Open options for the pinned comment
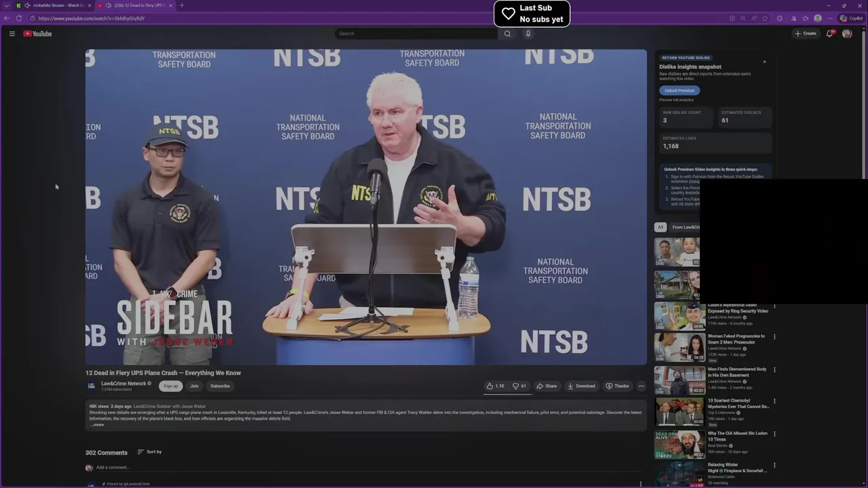Image resolution: width=868 pixels, height=488 pixels. point(641,484)
